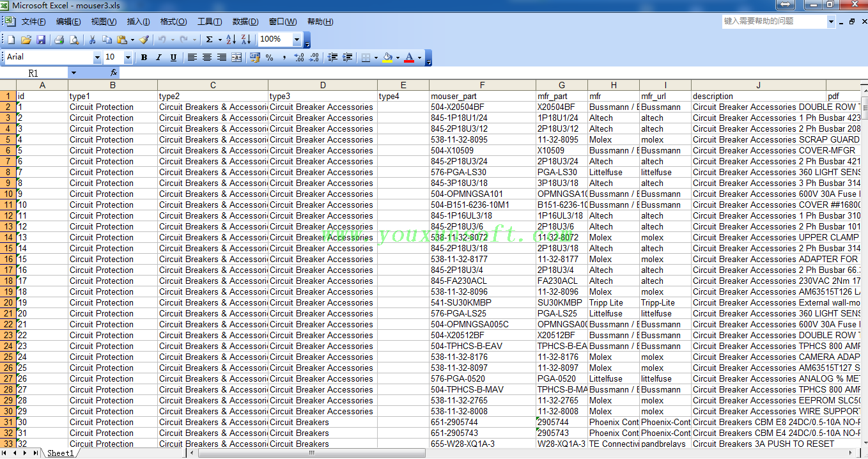Click cell containing Tripp Lite
Image resolution: width=868 pixels, height=459 pixels.
tap(614, 302)
